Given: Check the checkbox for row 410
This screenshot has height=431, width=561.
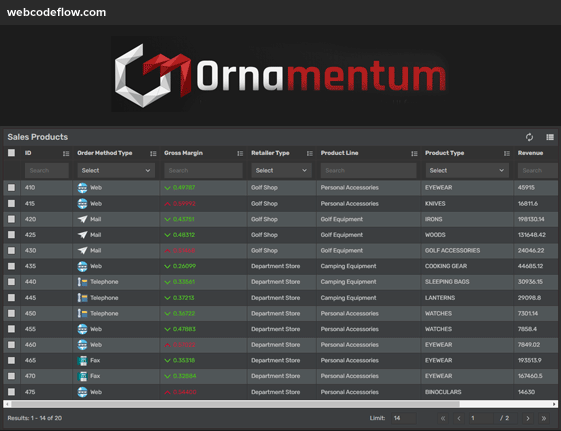Looking at the screenshot, I should (x=11, y=187).
